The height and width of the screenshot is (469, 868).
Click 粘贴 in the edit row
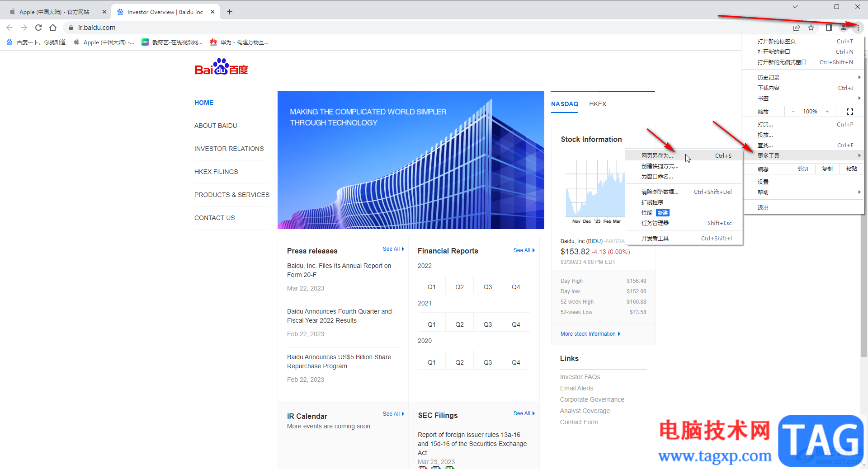click(852, 169)
